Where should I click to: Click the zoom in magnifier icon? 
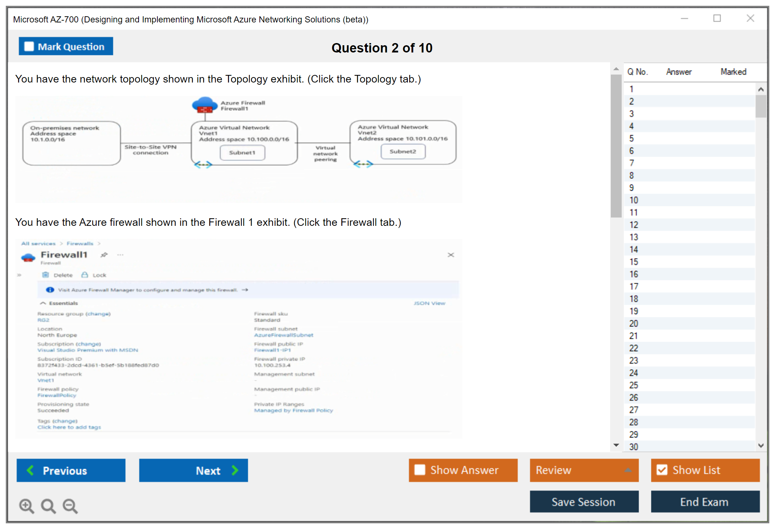[26, 506]
